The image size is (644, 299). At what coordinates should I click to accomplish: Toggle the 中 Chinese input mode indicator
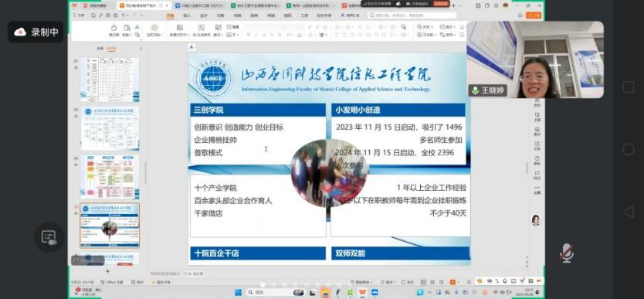[x=490, y=281]
